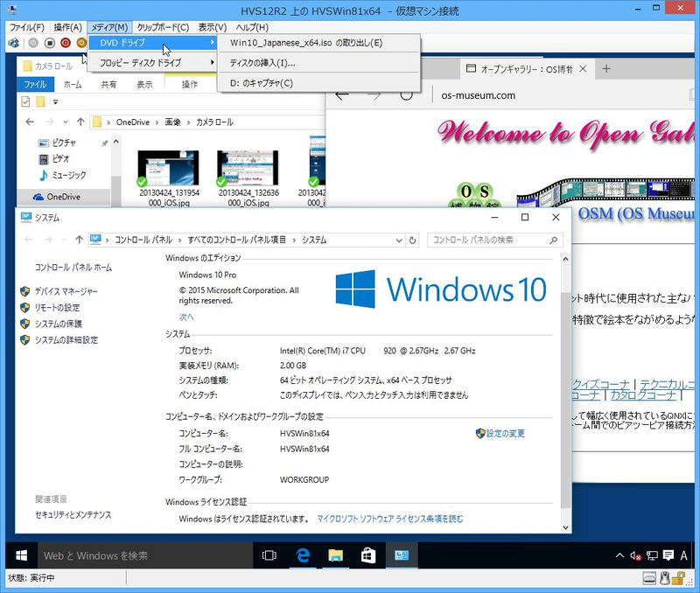
Task: Open Advanced system settings (システムの詳細設定)
Action: [66, 339]
